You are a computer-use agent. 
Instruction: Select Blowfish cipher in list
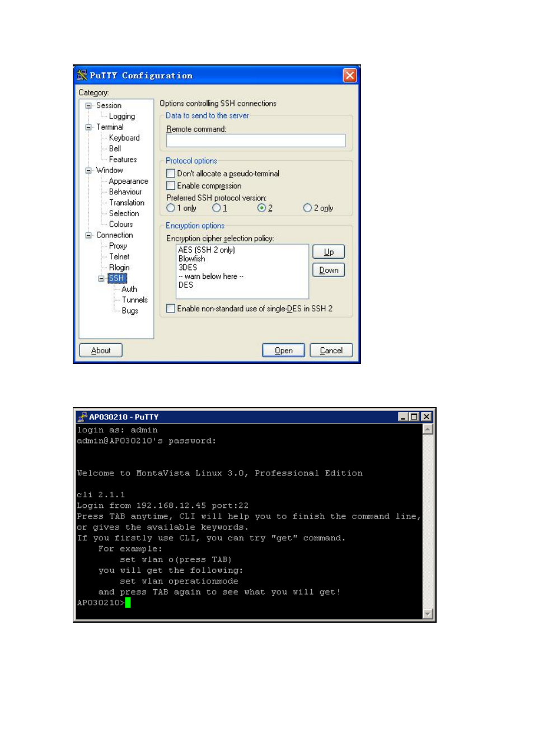(x=191, y=259)
